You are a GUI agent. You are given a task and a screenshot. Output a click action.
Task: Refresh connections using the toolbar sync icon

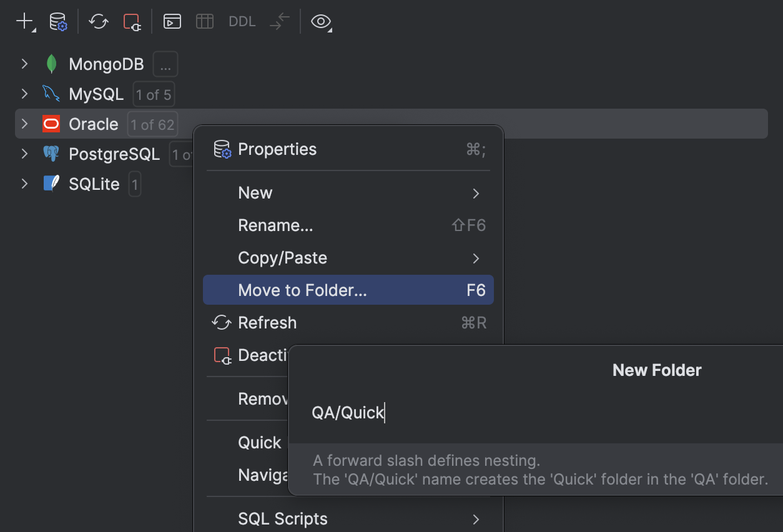point(99,21)
